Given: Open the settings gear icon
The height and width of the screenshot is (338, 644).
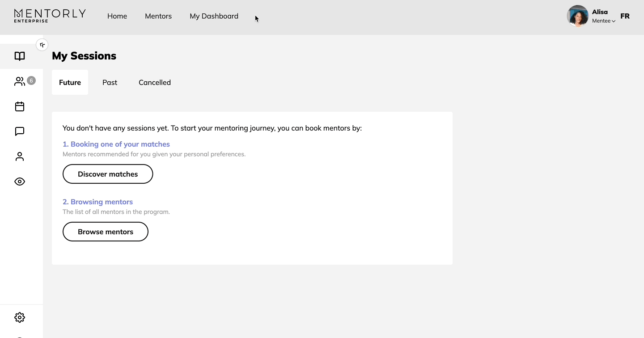Looking at the screenshot, I should [20, 317].
